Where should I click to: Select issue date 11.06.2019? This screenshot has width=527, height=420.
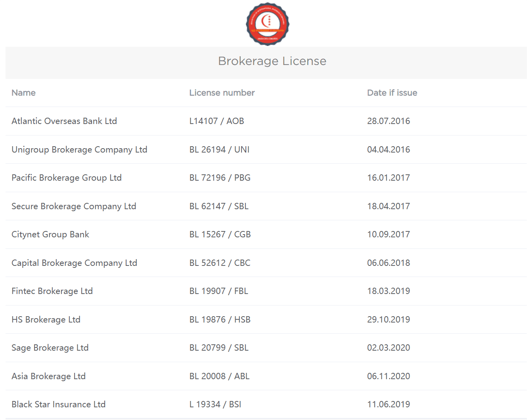pos(389,405)
